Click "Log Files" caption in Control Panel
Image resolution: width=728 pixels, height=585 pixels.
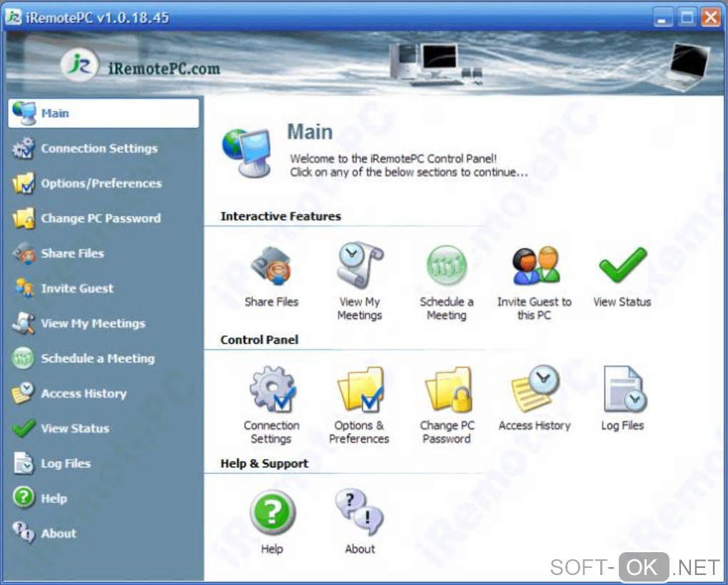[x=622, y=425]
